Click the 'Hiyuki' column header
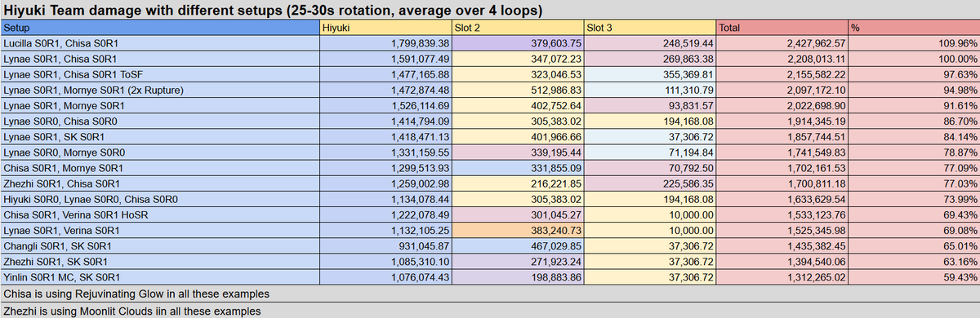Viewport: 980px width, 318px height. [385, 27]
